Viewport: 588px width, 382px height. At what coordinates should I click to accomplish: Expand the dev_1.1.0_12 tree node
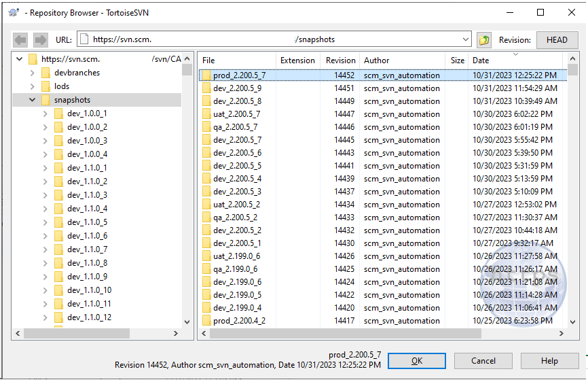pyautogui.click(x=45, y=317)
